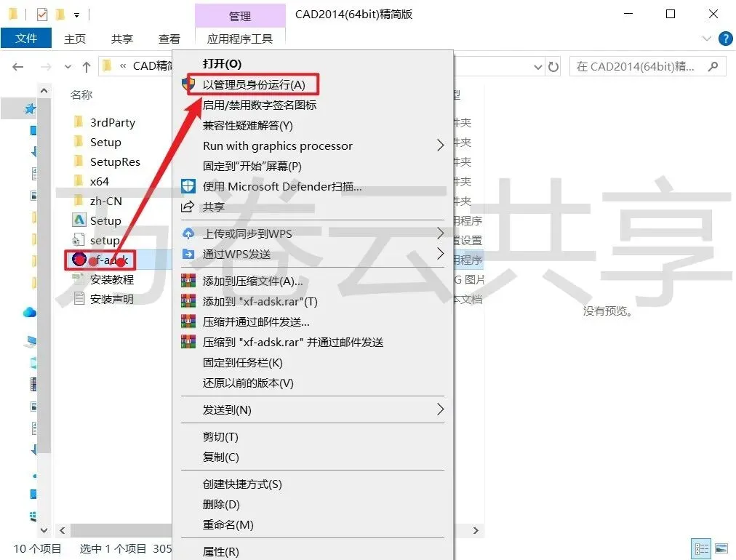Image resolution: width=736 pixels, height=560 pixels.
Task: Select 启用/禁用数字签名图标 menu entry
Action: [x=259, y=105]
